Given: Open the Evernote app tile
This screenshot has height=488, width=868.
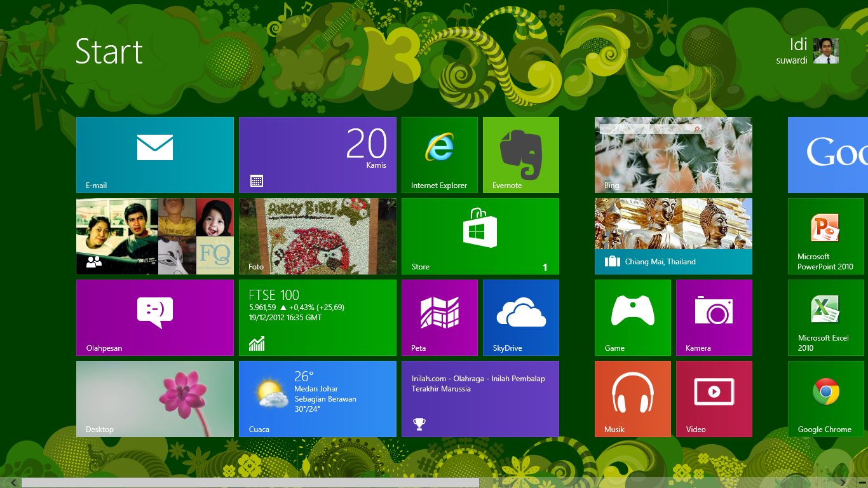Looking at the screenshot, I should click(x=521, y=155).
